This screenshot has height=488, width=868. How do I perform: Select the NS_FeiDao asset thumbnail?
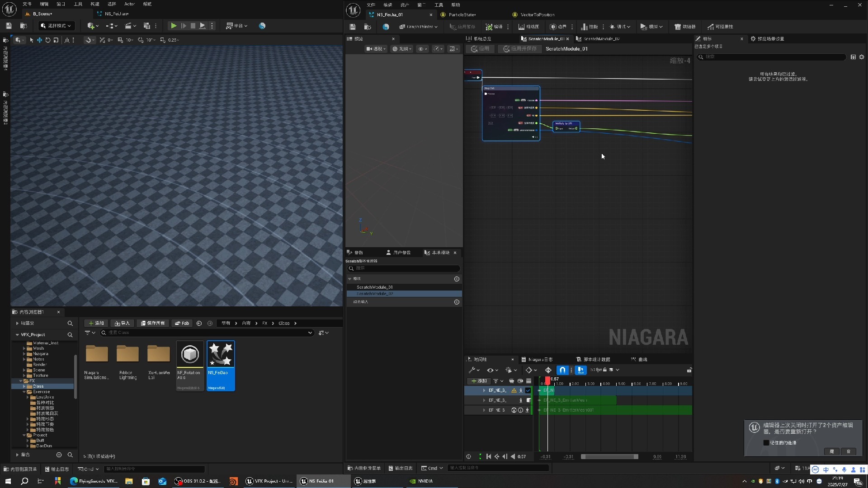tap(221, 366)
